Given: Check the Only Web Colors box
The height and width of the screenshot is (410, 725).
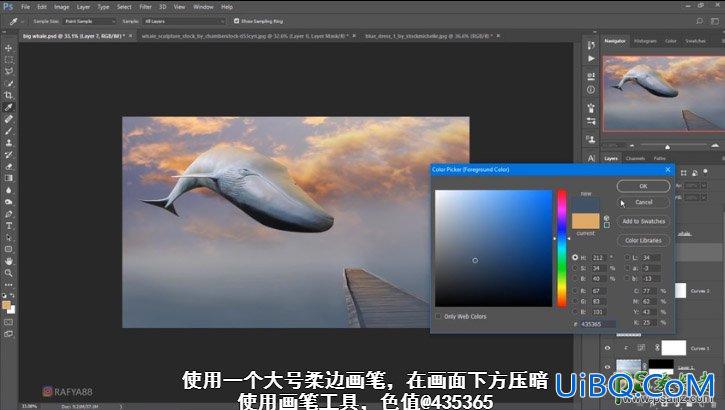Looking at the screenshot, I should [x=438, y=317].
